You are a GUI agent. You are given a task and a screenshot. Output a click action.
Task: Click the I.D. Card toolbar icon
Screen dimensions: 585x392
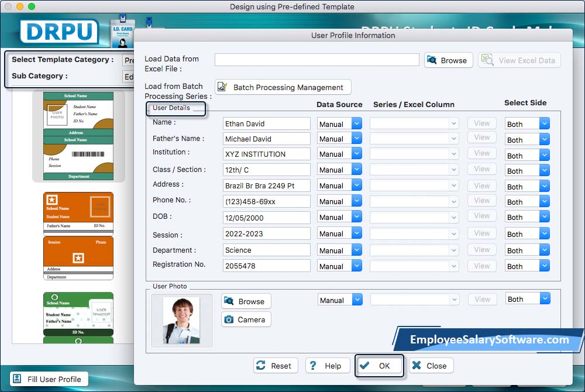click(122, 33)
